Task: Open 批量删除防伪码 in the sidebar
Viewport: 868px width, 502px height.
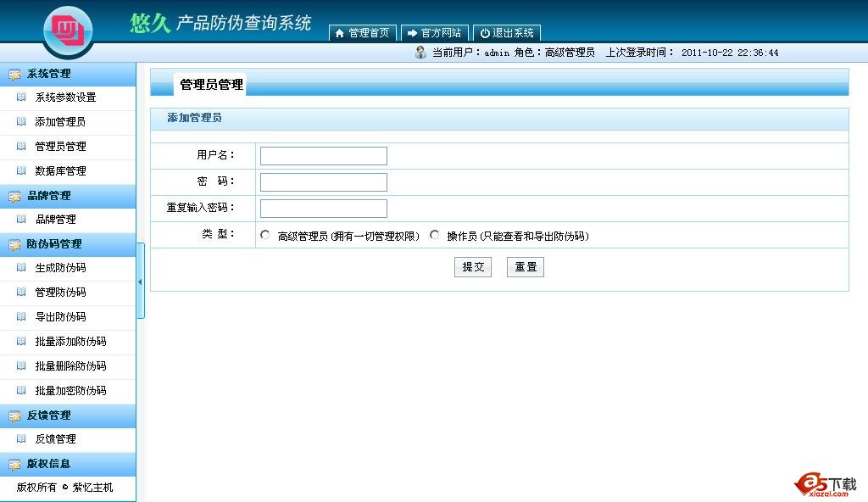Action: coord(70,365)
